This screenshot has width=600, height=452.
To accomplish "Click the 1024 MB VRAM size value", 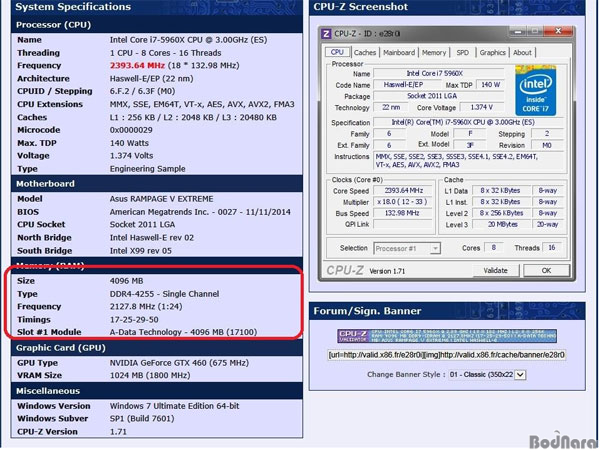I will (150, 375).
